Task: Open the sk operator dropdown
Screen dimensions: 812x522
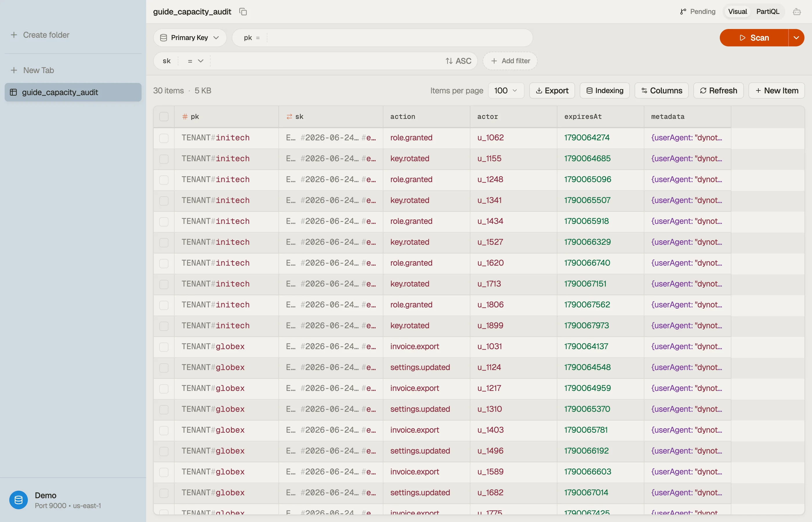Action: pos(195,61)
